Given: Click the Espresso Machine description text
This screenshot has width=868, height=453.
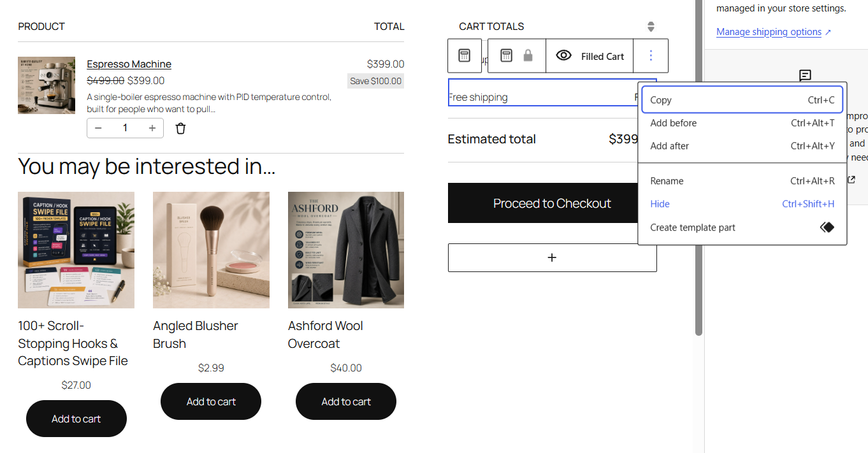Looking at the screenshot, I should point(209,103).
